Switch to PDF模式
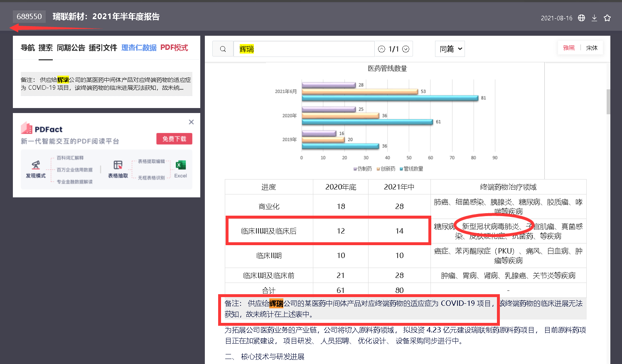The width and height of the screenshot is (622, 364). 174,48
